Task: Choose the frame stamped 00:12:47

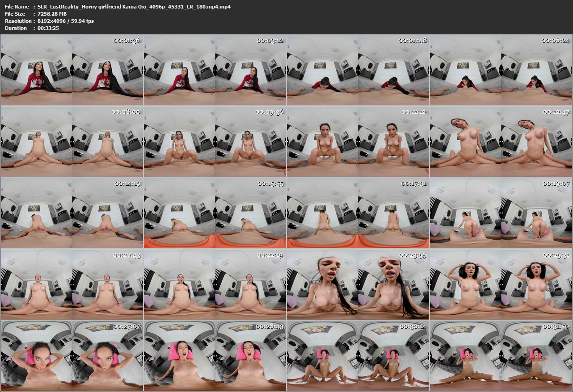Action: [x=501, y=142]
